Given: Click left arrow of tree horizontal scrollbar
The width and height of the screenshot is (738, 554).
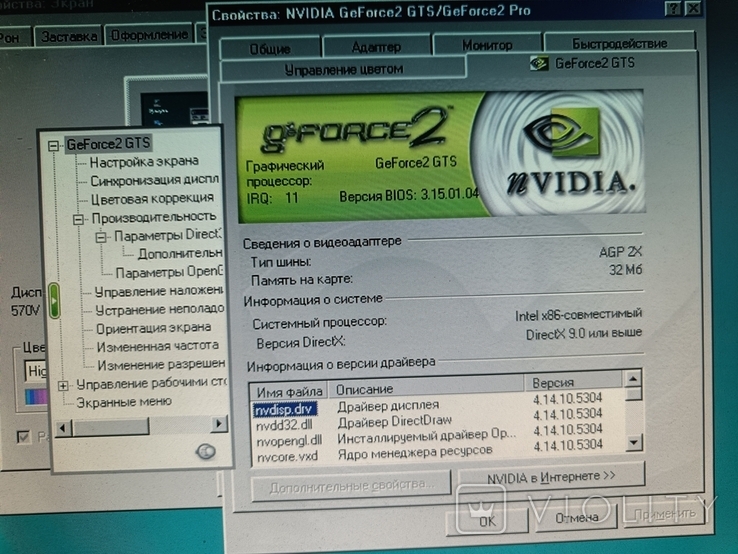Looking at the screenshot, I should (63, 428).
